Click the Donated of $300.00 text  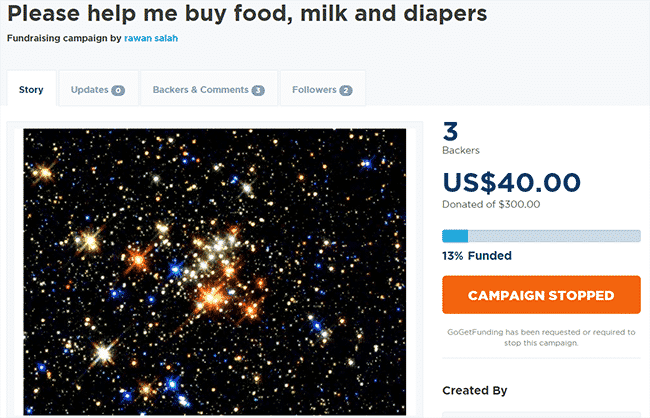pyautogui.click(x=491, y=204)
